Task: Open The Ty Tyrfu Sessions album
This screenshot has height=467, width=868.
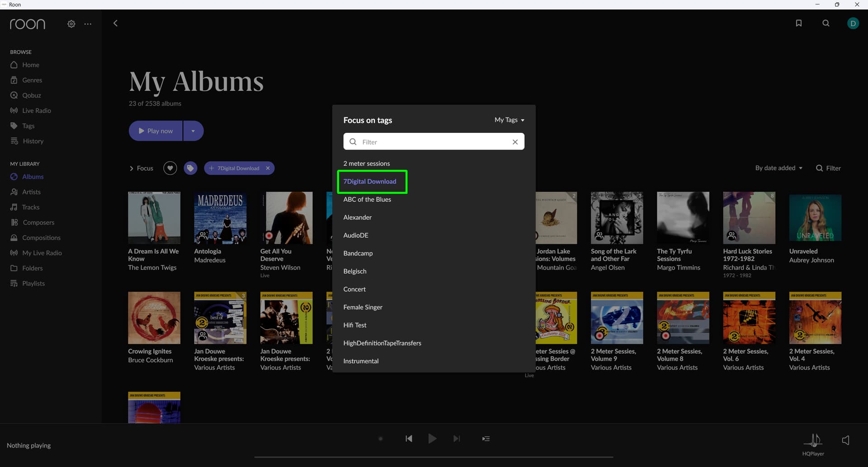Action: [x=683, y=218]
